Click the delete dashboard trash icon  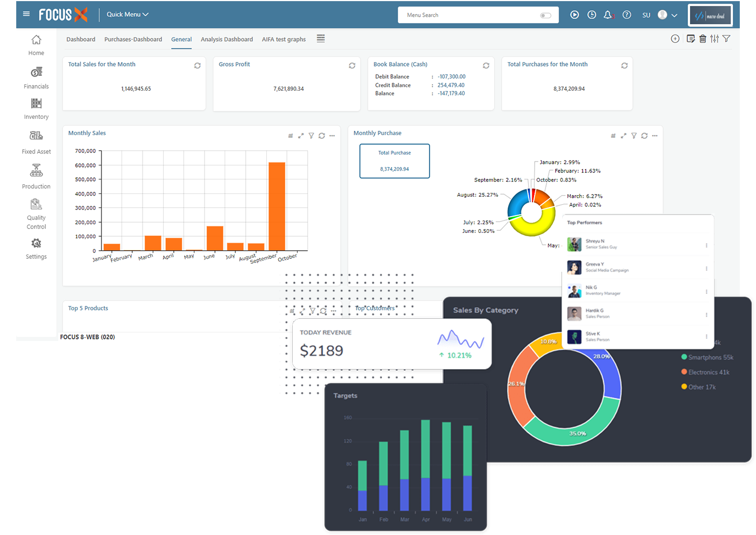click(703, 38)
